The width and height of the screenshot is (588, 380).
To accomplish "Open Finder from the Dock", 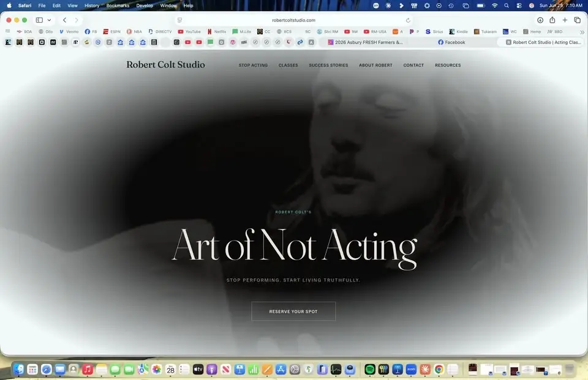I will pyautogui.click(x=19, y=370).
